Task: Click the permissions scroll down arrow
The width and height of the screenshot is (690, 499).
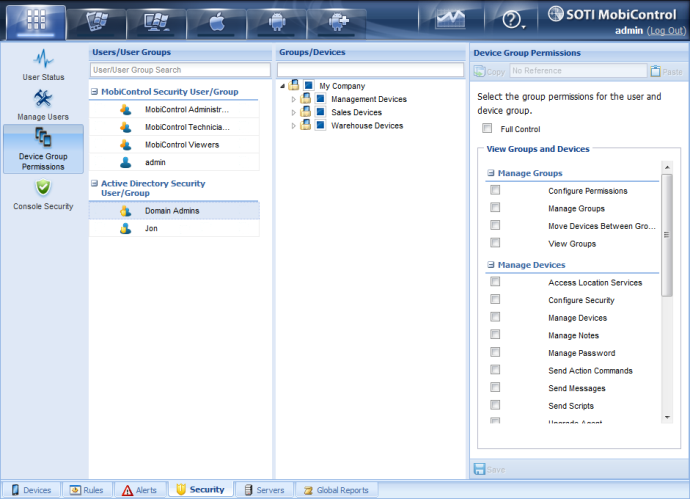Action: [x=667, y=417]
